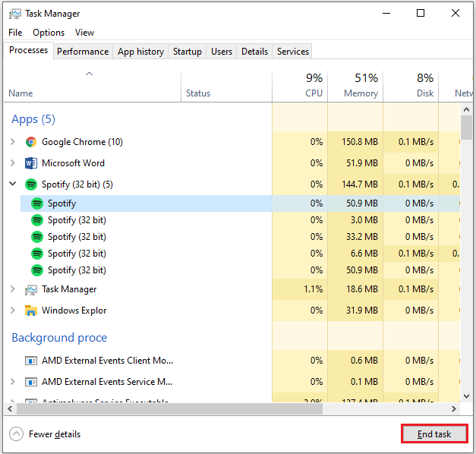
Task: Sort by the Disk column header
Action: point(411,87)
